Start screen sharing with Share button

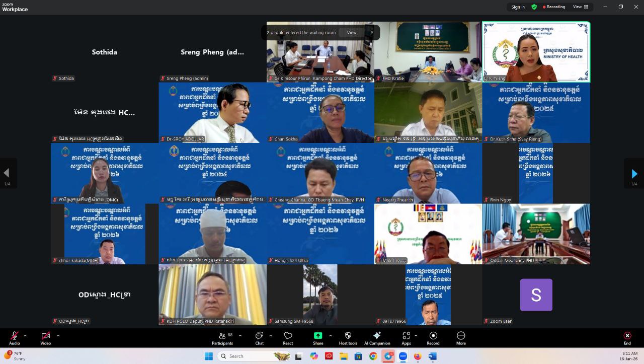pyautogui.click(x=318, y=338)
